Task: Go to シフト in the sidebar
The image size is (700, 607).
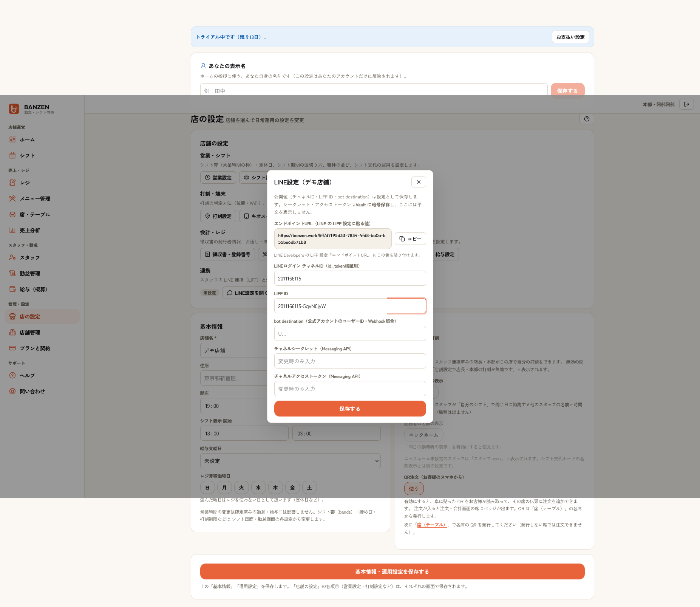Action: 42,156
